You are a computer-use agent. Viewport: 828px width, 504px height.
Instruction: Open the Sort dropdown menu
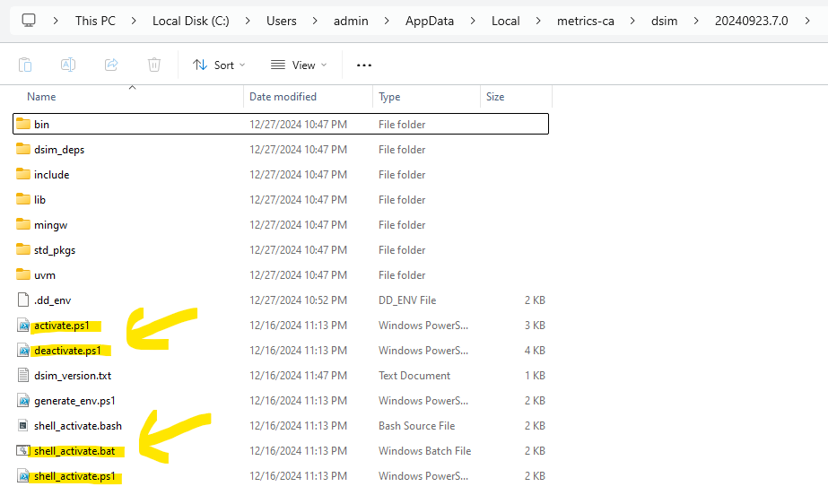218,65
